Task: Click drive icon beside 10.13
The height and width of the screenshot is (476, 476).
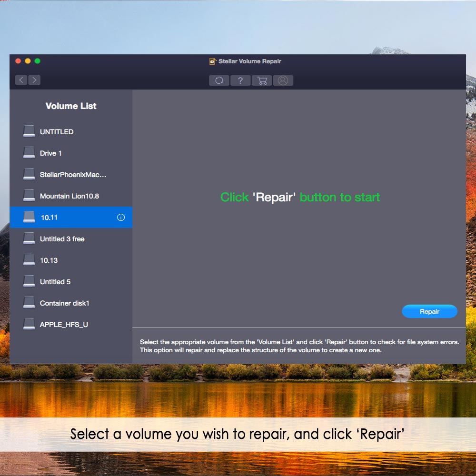Action: pos(29,260)
